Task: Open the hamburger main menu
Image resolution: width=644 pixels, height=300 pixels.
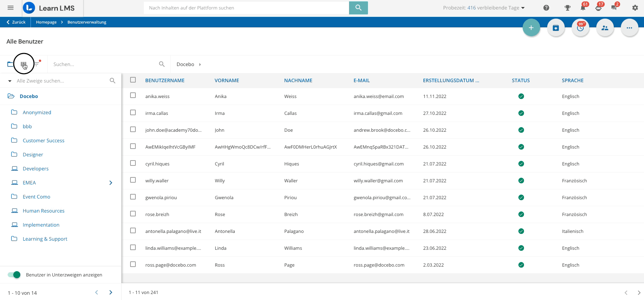Action: [x=11, y=8]
